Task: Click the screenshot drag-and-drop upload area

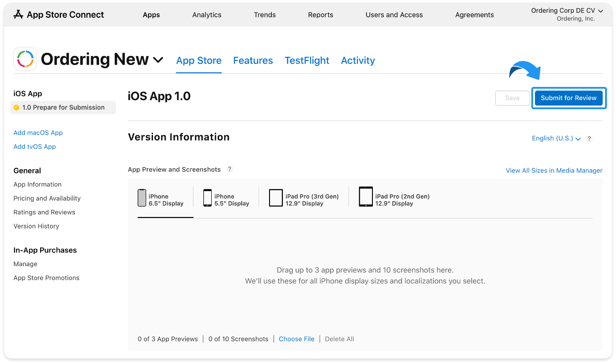Action: pyautogui.click(x=365, y=276)
